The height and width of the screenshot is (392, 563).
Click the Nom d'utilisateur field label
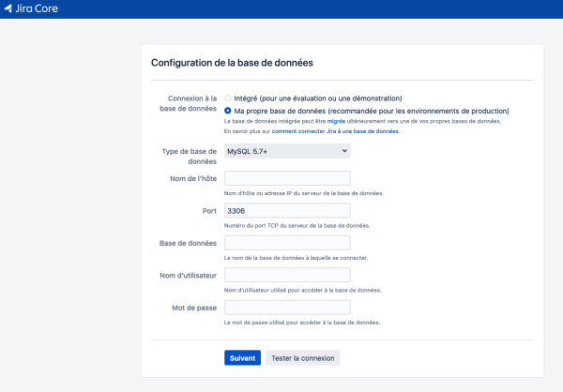pyautogui.click(x=187, y=275)
